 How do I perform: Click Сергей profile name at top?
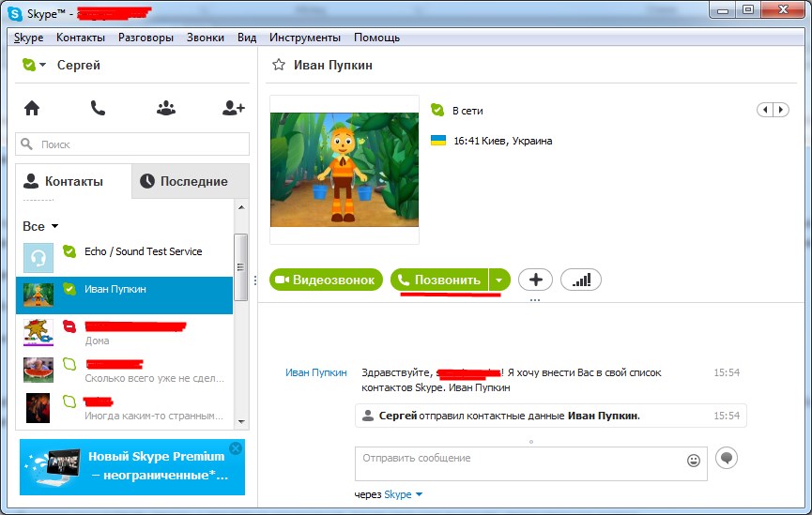point(79,65)
